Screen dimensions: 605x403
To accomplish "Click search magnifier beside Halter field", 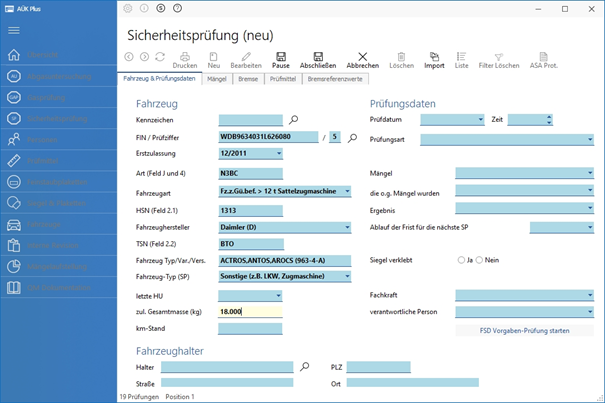I will point(305,367).
